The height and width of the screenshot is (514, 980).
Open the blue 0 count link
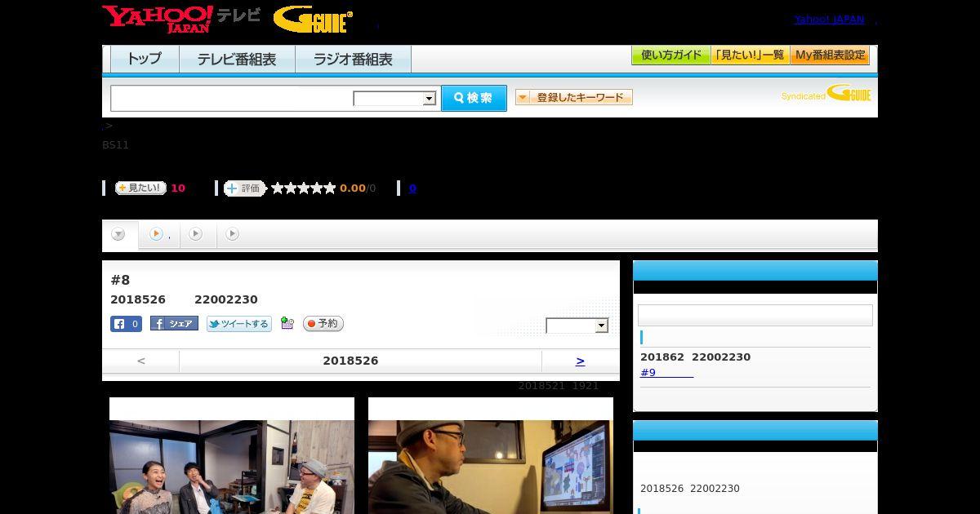pos(412,188)
